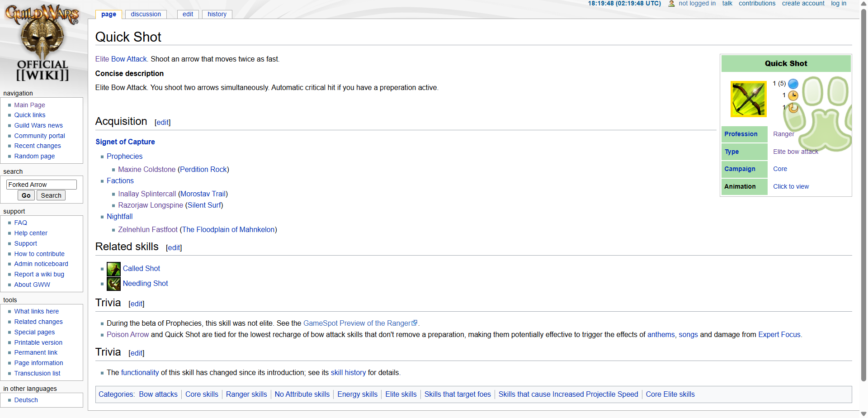Screen dimensions: 868x418
Task: Click the blue energy cost icon
Action: 793,84
